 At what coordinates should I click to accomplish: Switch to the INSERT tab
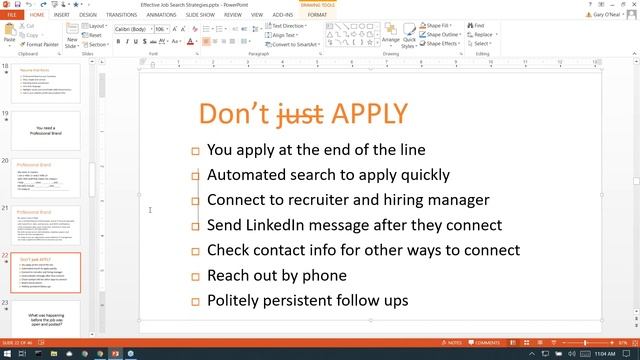[62, 15]
